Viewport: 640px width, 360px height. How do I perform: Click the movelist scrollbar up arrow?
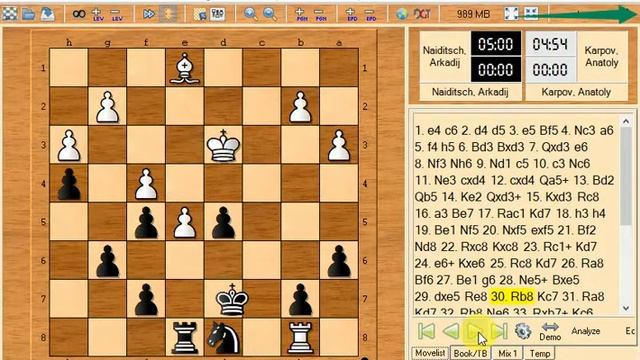626,121
